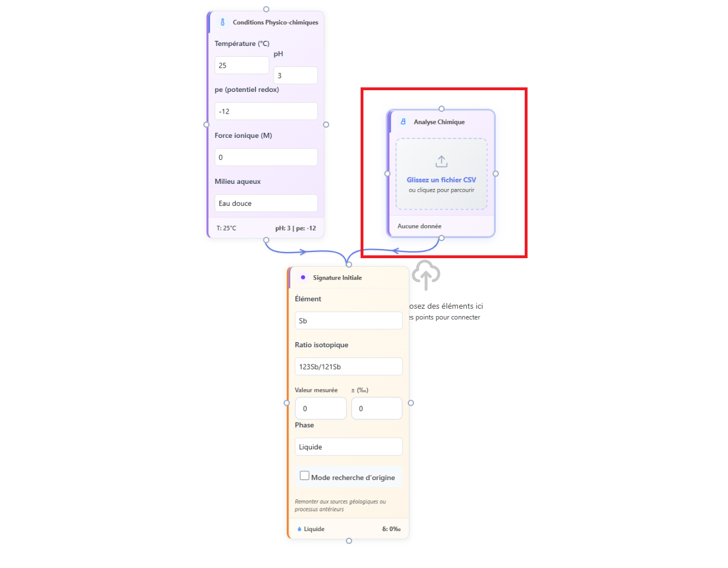Open the Ratio isotopique selector showing 123Sb/121Sb
The width and height of the screenshot is (728, 568).
click(348, 366)
